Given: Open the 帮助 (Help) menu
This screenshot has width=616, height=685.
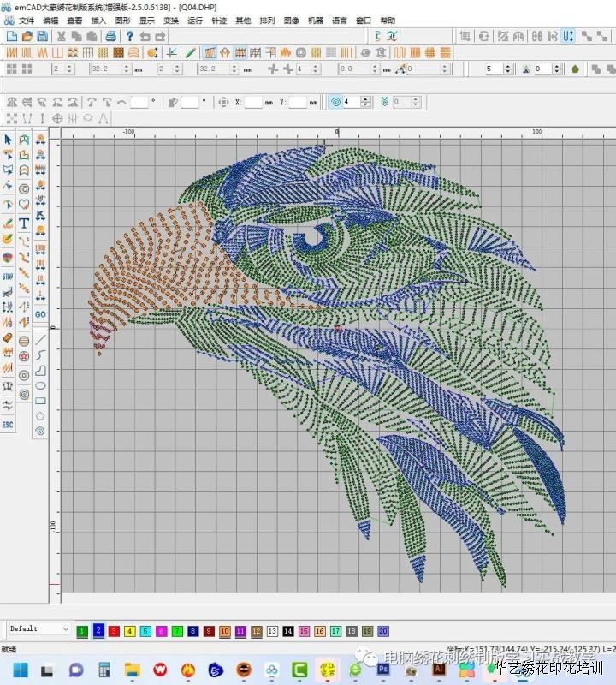Looking at the screenshot, I should pos(388,21).
